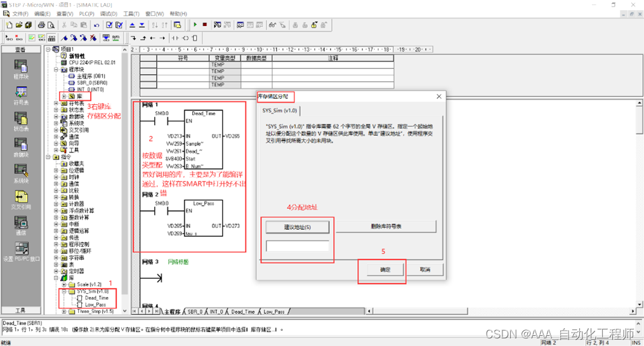Click the red STOP mode icon
This screenshot has width=644, height=346.
(x=204, y=25)
